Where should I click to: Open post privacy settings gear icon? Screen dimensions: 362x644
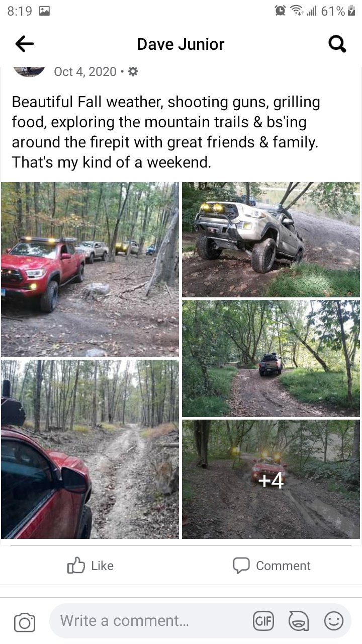tap(133, 72)
